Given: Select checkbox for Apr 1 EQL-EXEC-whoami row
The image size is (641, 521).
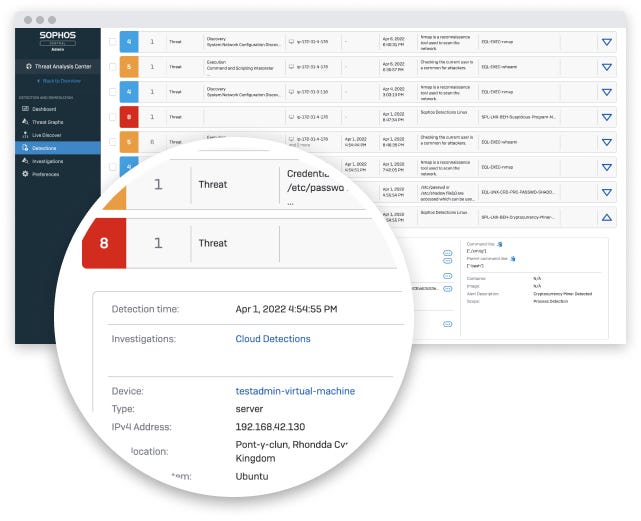Looking at the screenshot, I should (112, 142).
